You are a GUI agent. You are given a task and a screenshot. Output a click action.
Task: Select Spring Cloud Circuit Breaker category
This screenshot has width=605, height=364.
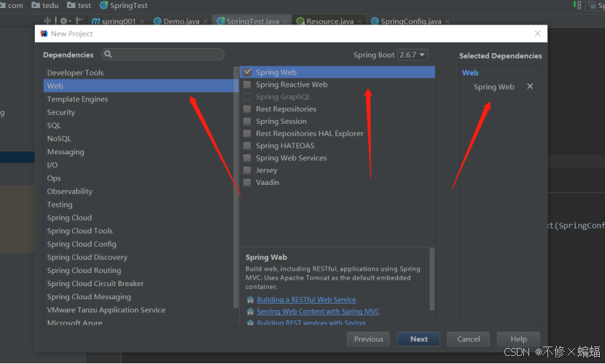138,283
